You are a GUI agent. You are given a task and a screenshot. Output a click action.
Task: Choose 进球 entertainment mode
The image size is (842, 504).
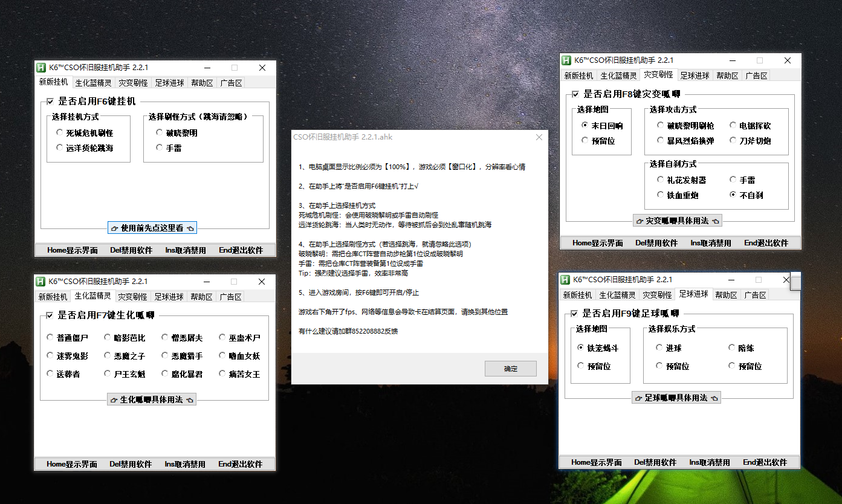(x=659, y=347)
